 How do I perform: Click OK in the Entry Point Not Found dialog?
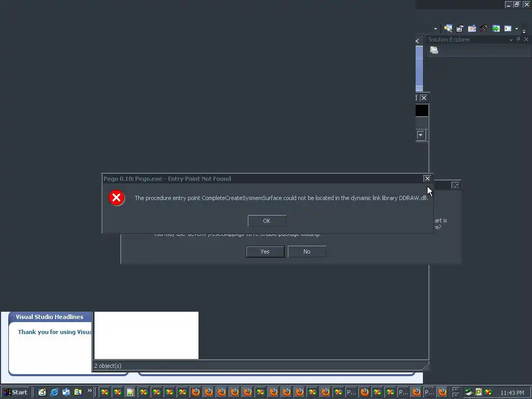(267, 221)
